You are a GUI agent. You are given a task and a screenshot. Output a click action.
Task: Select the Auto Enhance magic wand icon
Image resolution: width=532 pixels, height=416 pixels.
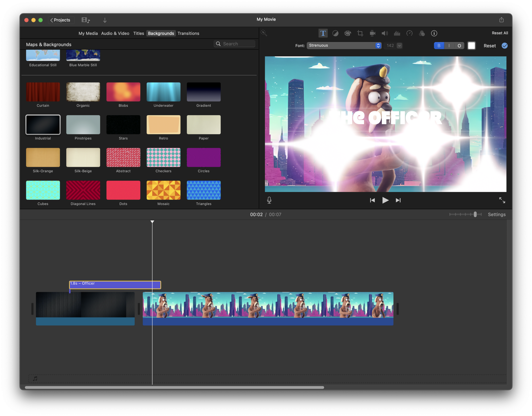(x=264, y=33)
